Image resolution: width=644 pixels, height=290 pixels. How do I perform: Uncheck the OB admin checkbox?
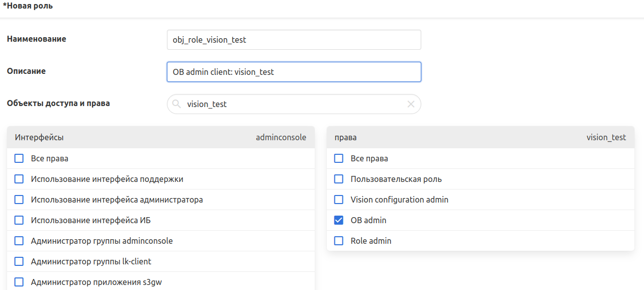(x=339, y=220)
